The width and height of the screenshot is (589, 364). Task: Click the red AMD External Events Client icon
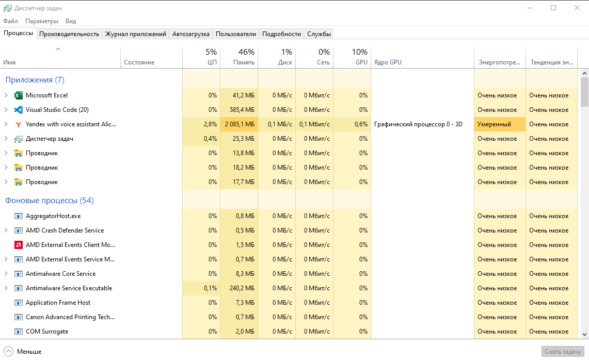[x=19, y=245]
